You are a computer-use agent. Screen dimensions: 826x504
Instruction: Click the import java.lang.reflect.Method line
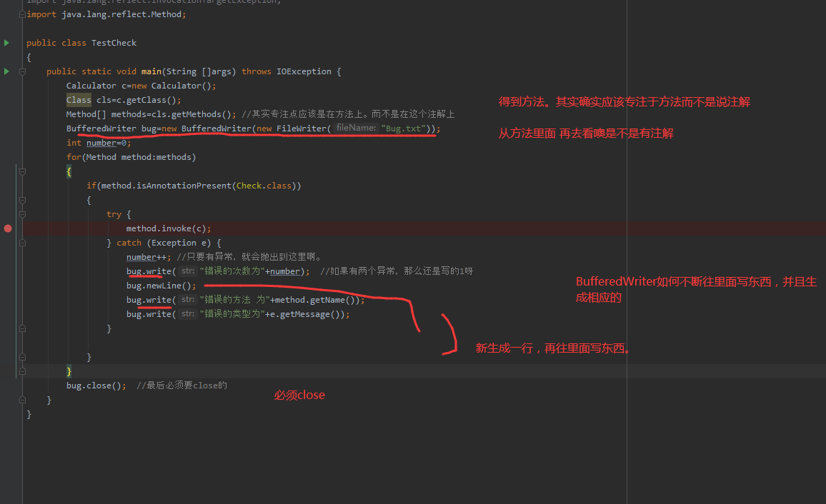[x=106, y=14]
